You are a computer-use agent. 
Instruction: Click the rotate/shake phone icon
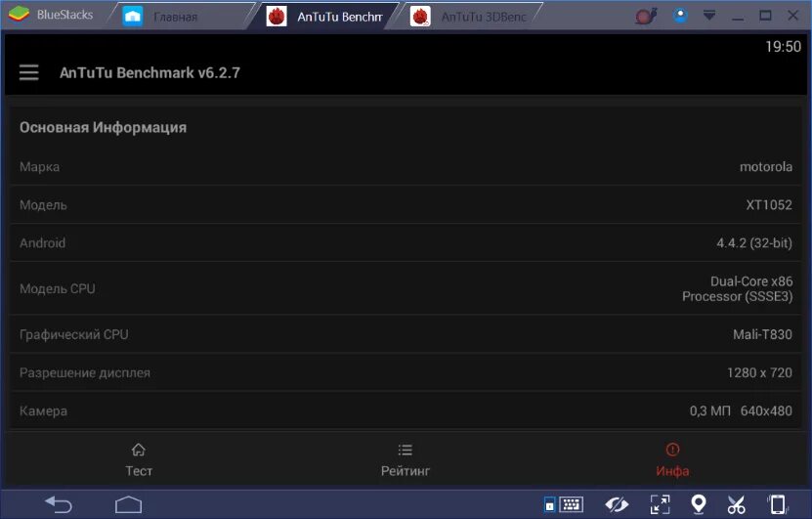pyautogui.click(x=777, y=504)
